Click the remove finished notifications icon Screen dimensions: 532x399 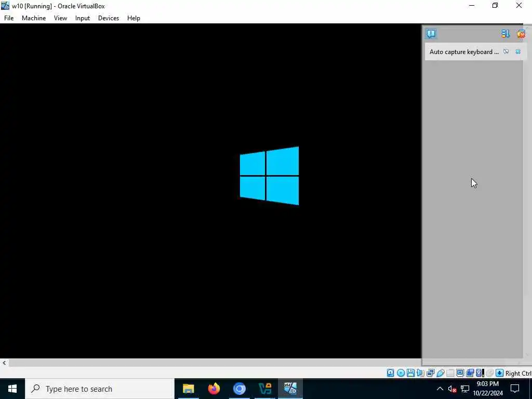coord(521,34)
